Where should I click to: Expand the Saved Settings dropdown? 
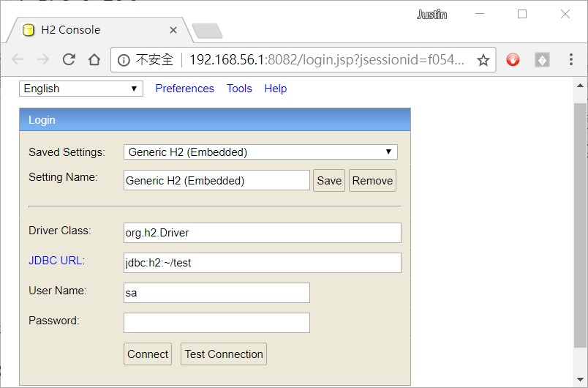(260, 152)
